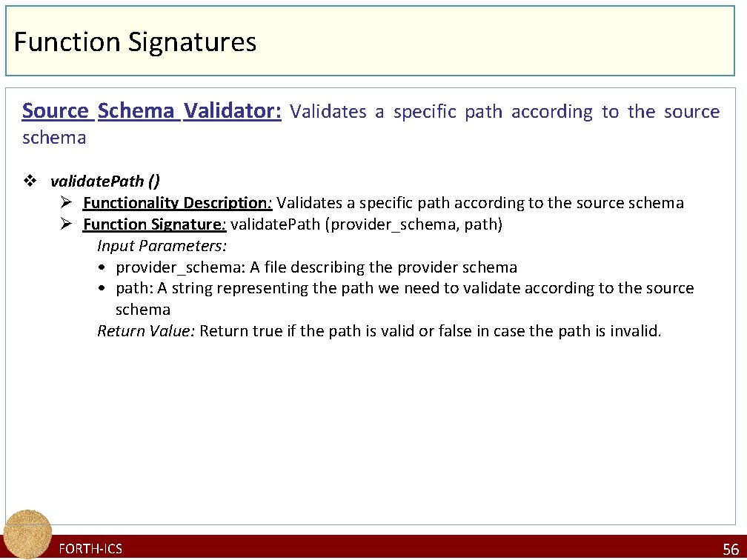
Task: Click the dark red footer bar
Action: coord(373,546)
